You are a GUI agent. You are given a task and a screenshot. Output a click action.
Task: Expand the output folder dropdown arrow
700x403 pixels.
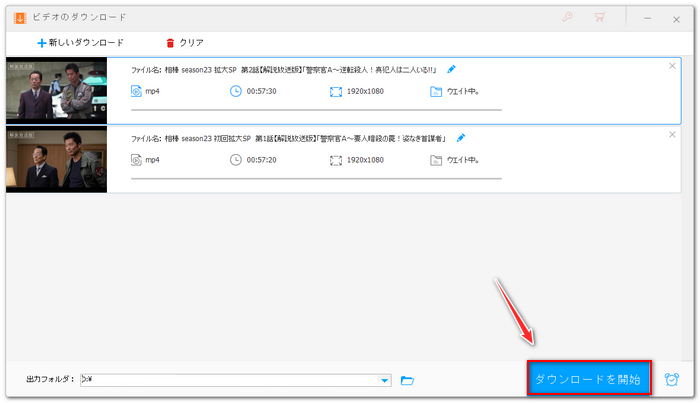385,380
